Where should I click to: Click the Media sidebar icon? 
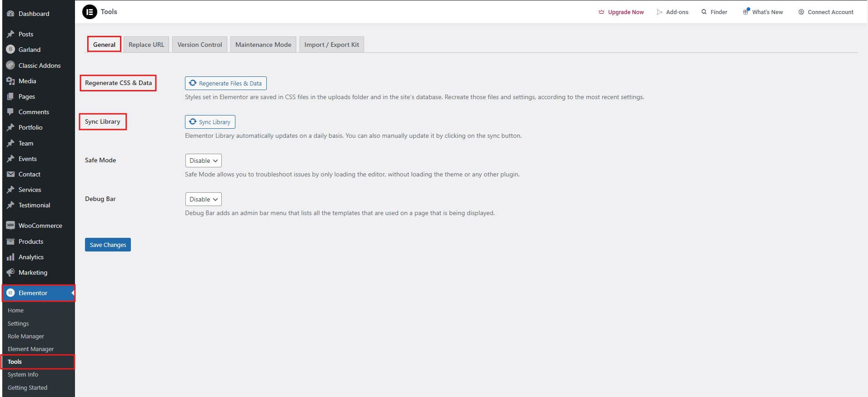tap(10, 81)
